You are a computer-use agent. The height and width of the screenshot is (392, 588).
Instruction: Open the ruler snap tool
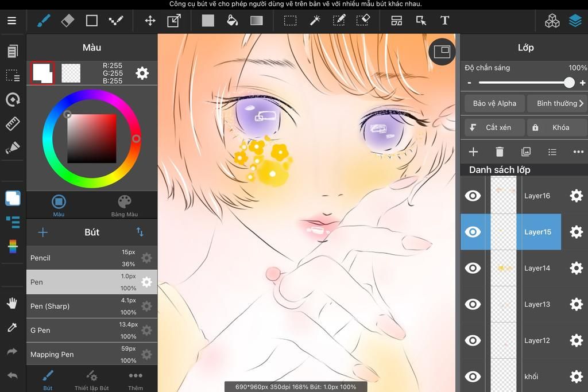point(13,123)
